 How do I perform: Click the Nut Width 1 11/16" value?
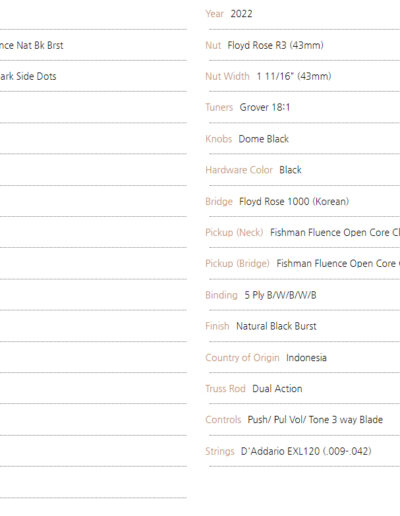(x=294, y=76)
